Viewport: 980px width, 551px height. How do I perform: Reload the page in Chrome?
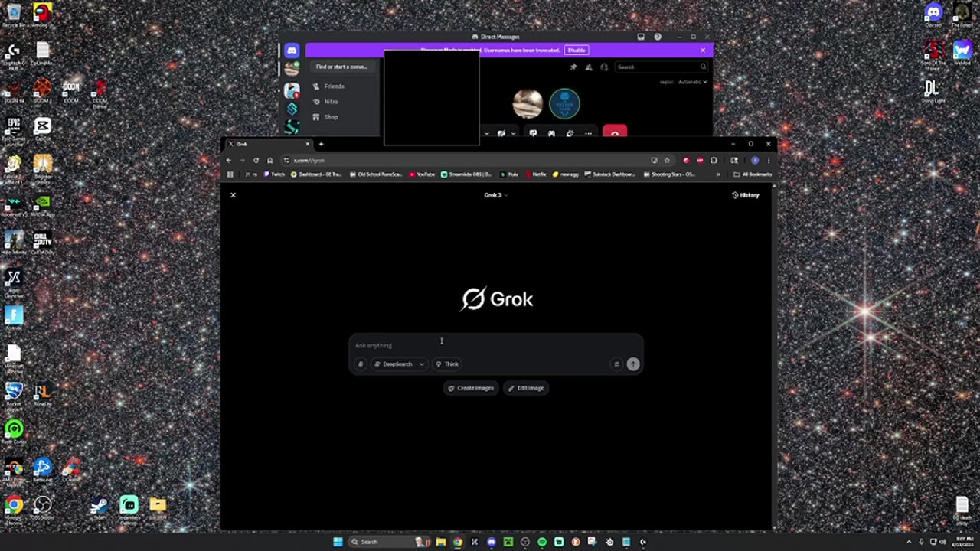click(x=256, y=161)
